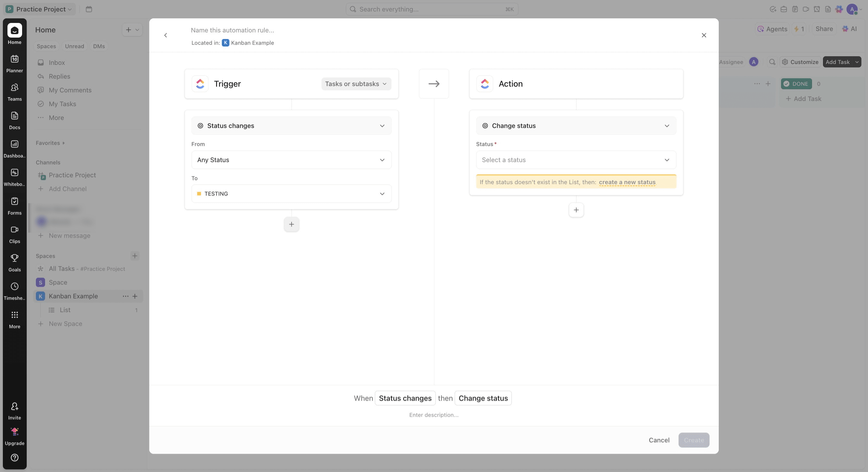Expand the Change status action dropdown
Screen dimensions: 868x472
click(x=576, y=126)
